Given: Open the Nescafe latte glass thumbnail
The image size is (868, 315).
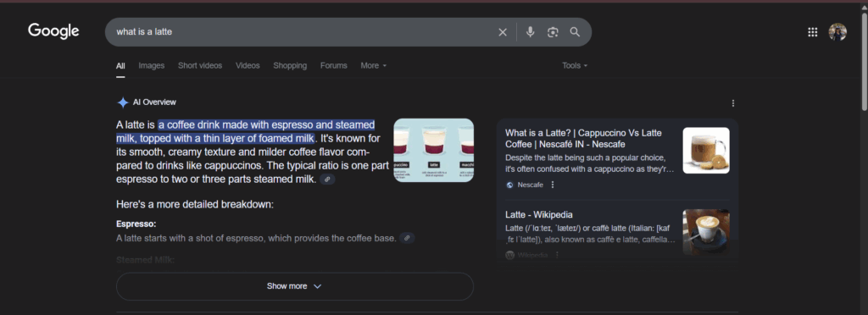Looking at the screenshot, I should (706, 151).
